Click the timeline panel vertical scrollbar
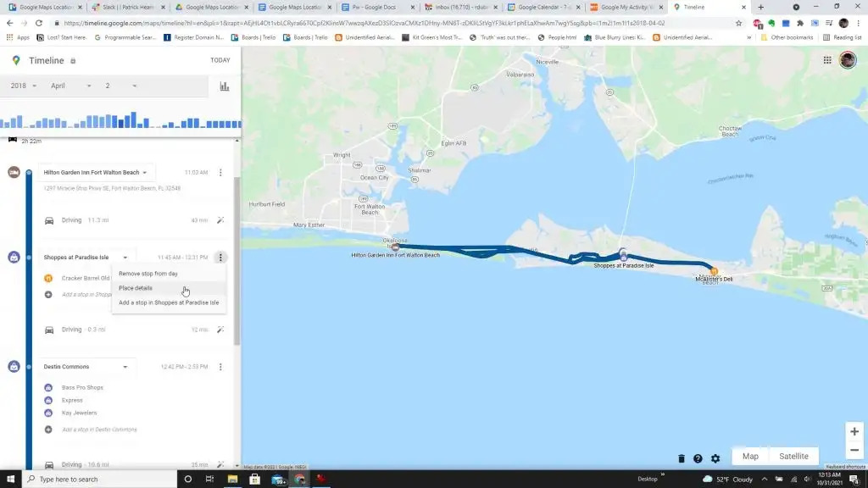 (x=237, y=260)
